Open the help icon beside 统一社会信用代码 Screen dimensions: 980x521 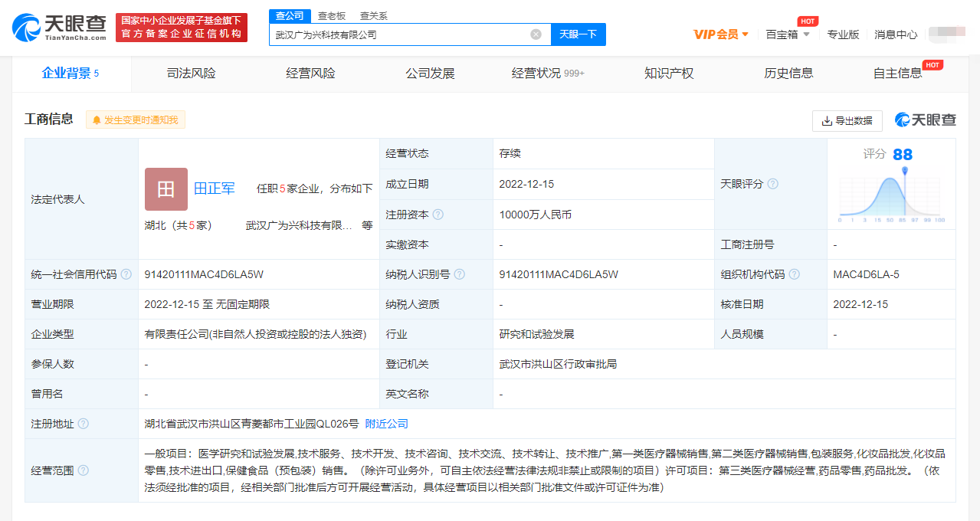[126, 274]
